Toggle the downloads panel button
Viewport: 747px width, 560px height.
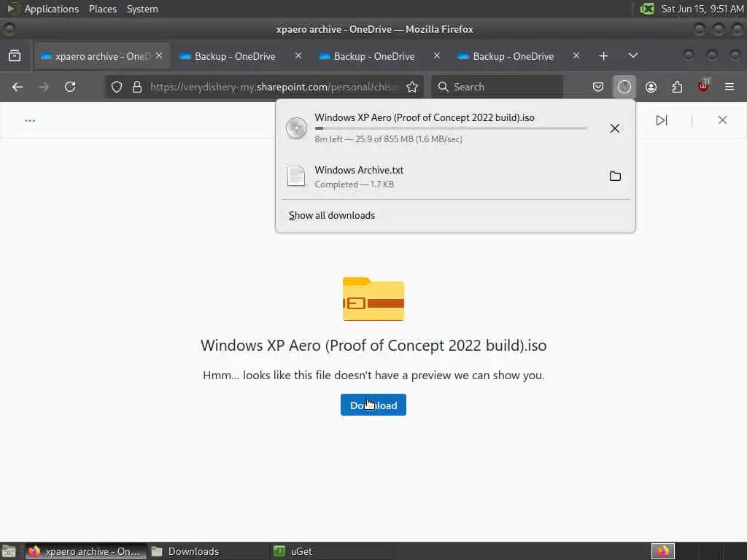tap(624, 87)
